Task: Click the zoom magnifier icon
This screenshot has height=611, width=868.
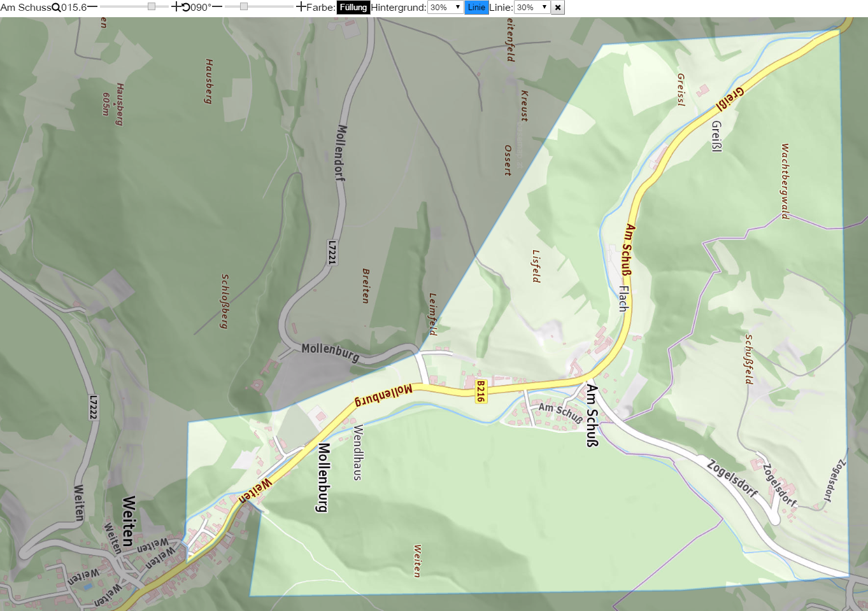Action: tap(56, 8)
